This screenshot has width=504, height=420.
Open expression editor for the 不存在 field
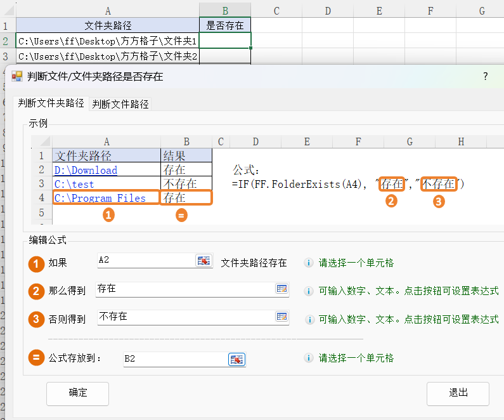pos(281,317)
